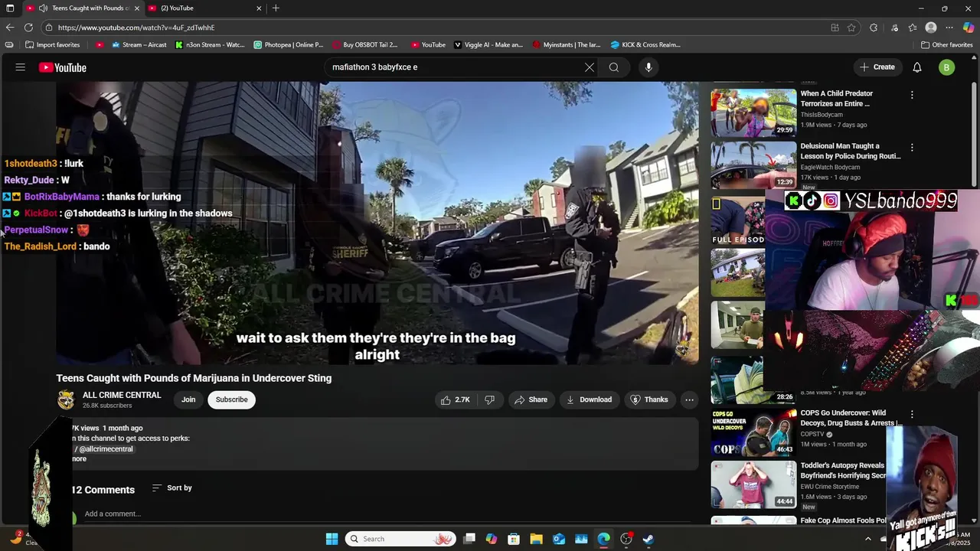
Task: Open more actions ellipsis under video
Action: pyautogui.click(x=689, y=399)
